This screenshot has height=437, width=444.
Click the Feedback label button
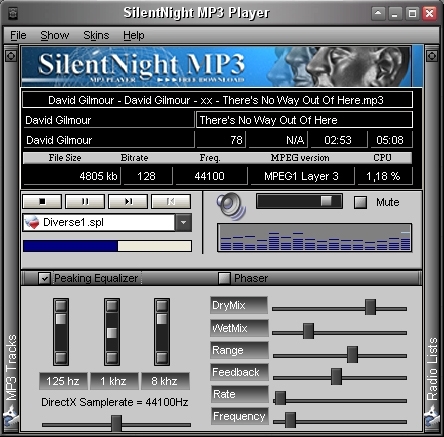239,372
